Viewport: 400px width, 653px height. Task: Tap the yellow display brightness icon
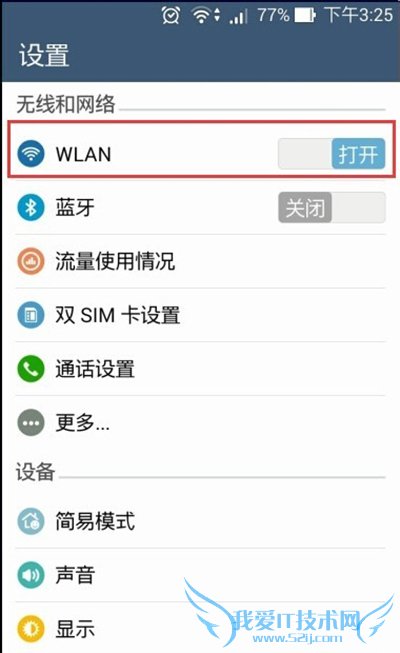[x=31, y=629]
